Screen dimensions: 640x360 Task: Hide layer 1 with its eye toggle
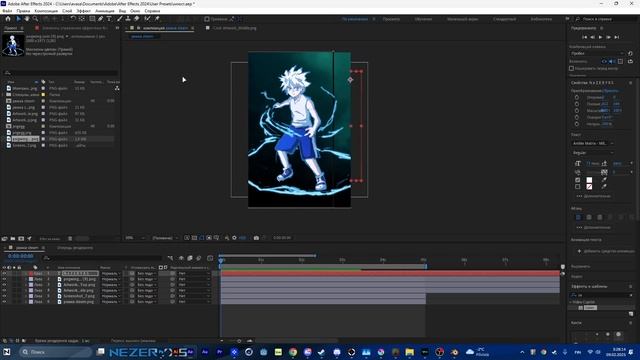point(4,273)
